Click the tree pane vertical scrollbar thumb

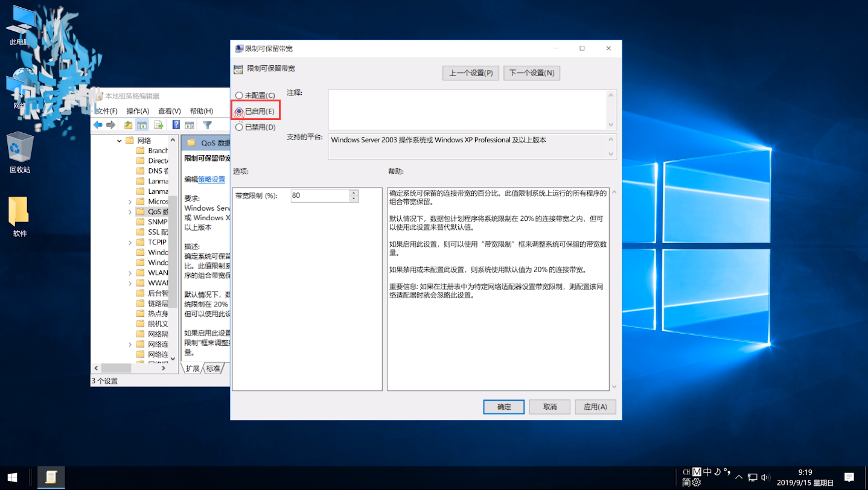coord(173,252)
